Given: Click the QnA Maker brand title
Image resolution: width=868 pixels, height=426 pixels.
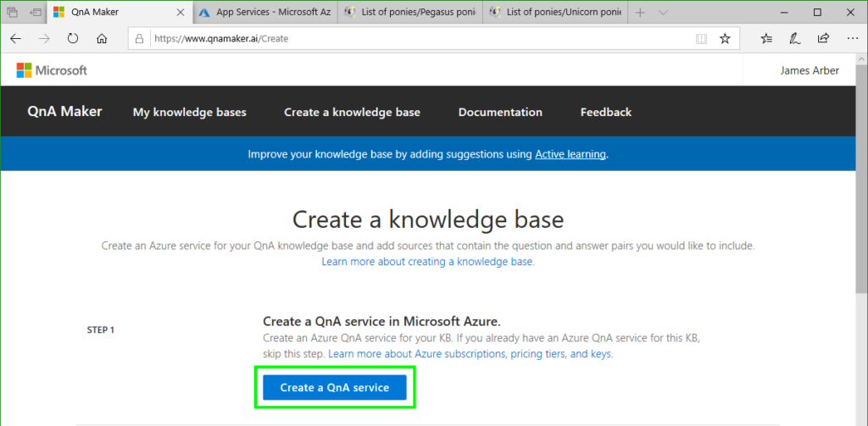Looking at the screenshot, I should click(x=64, y=111).
